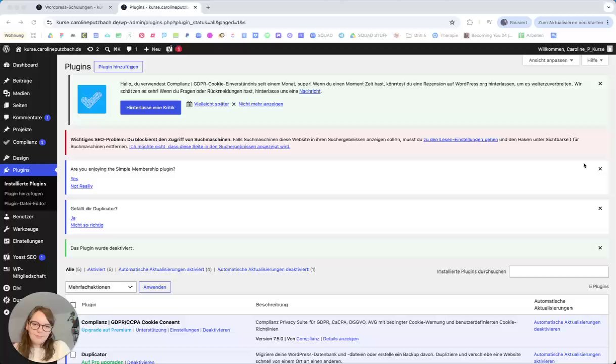This screenshot has height=364, width=616.
Task: Click the browser address bar URL
Action: [151, 22]
